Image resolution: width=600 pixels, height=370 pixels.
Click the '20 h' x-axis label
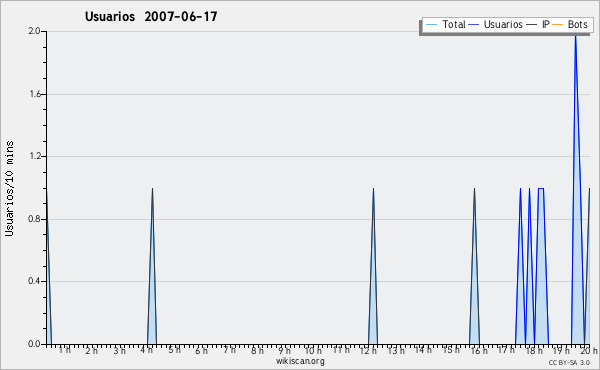589,350
